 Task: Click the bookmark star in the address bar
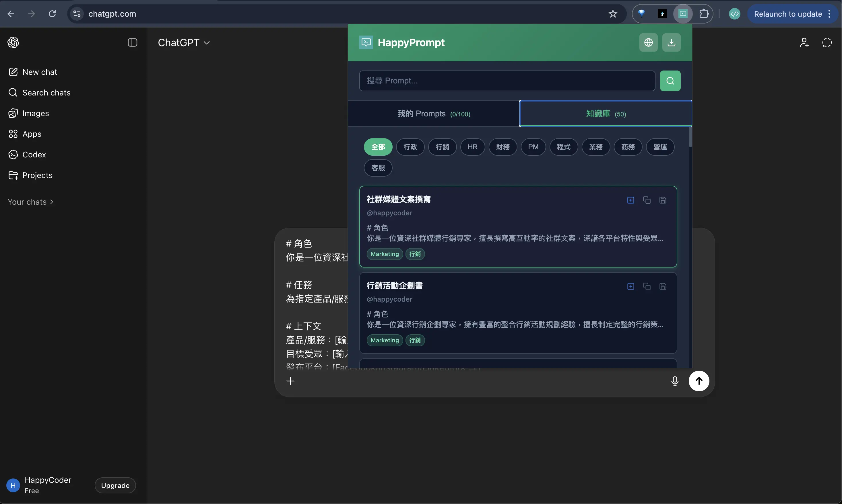click(x=613, y=13)
